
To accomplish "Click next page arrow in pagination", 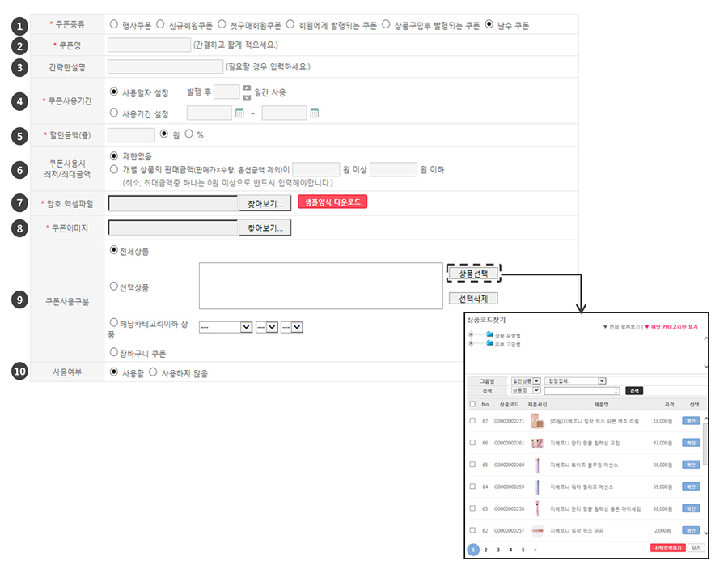I will (535, 549).
